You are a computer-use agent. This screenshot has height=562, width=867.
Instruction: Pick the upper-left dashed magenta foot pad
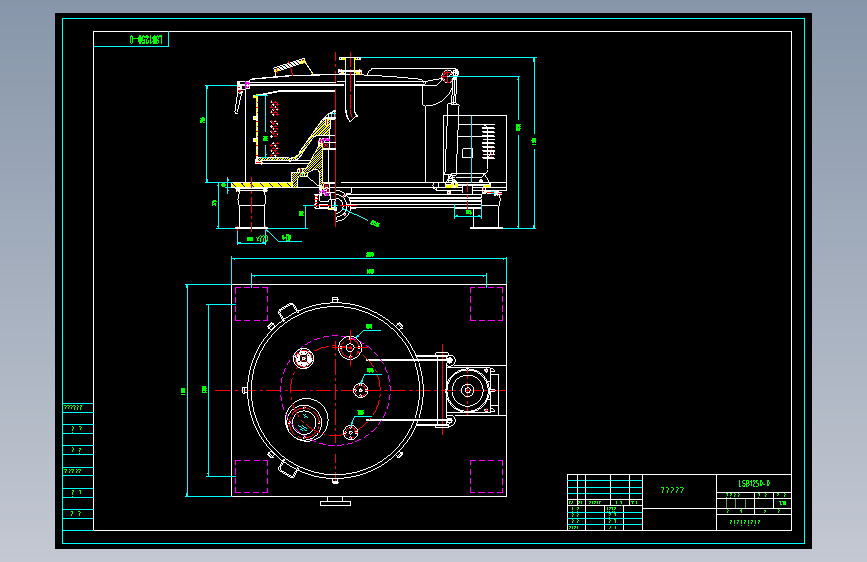click(x=252, y=304)
